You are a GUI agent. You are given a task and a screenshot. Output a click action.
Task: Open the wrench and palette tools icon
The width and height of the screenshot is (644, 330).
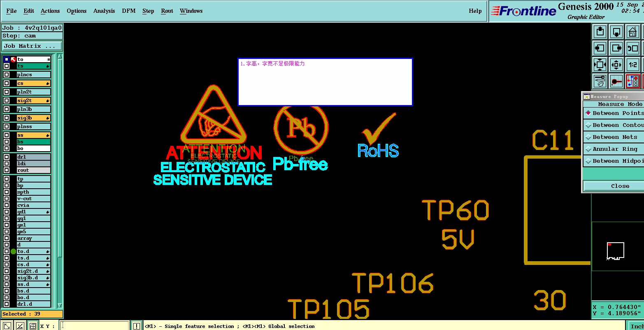pos(600,81)
